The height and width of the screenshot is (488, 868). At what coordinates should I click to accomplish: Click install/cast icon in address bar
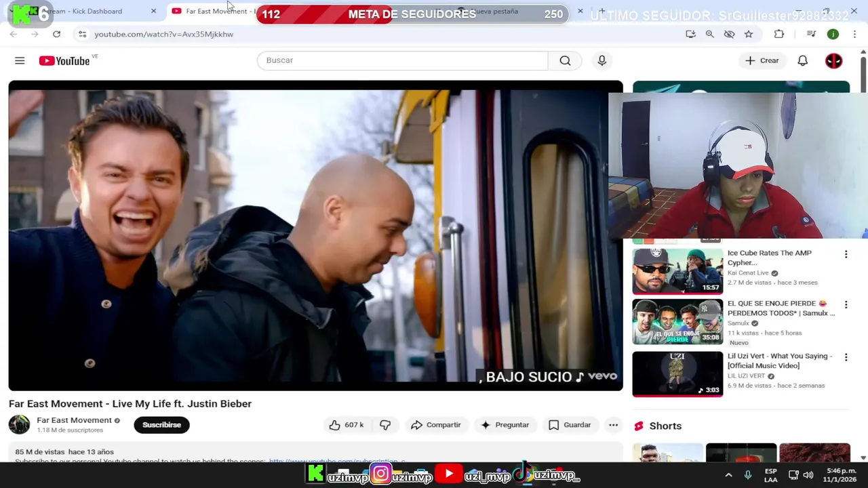click(x=690, y=34)
